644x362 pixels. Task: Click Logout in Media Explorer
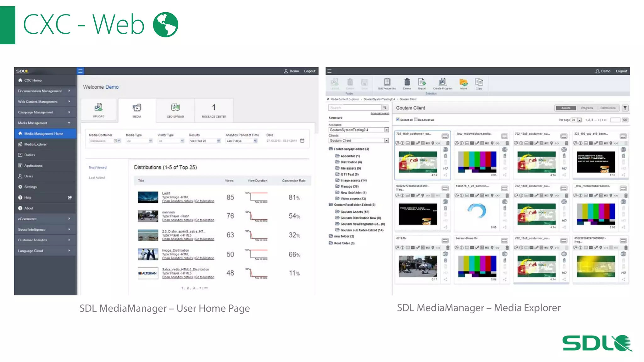621,71
